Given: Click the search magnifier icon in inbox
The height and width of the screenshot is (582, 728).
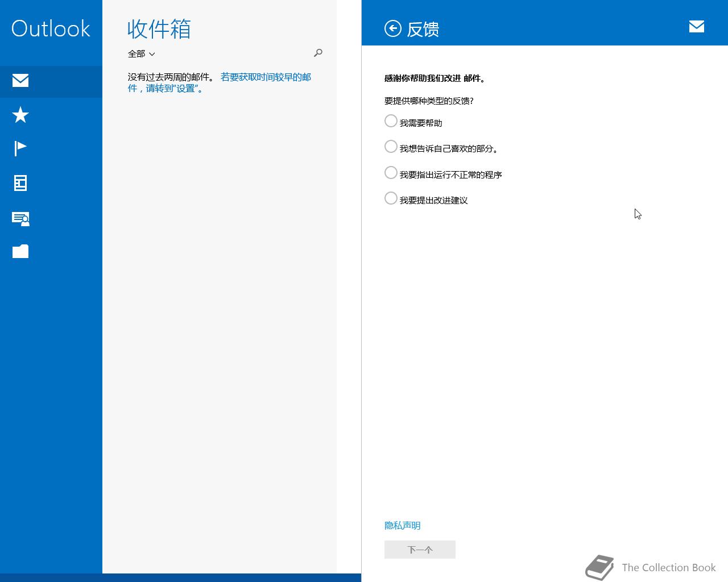Looking at the screenshot, I should click(318, 53).
